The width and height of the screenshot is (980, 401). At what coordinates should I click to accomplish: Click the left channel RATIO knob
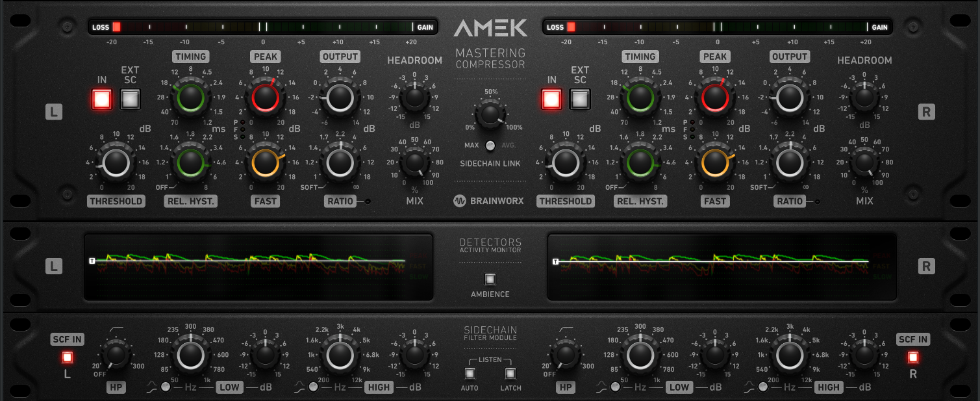[340, 162]
